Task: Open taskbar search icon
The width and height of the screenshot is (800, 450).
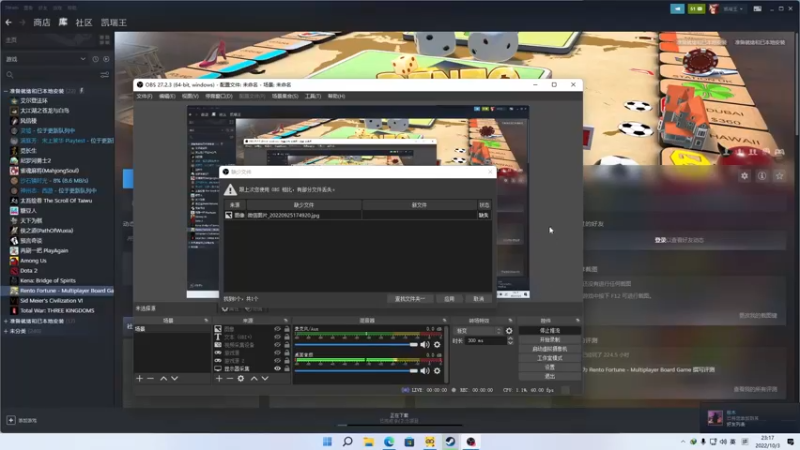Action: (348, 441)
